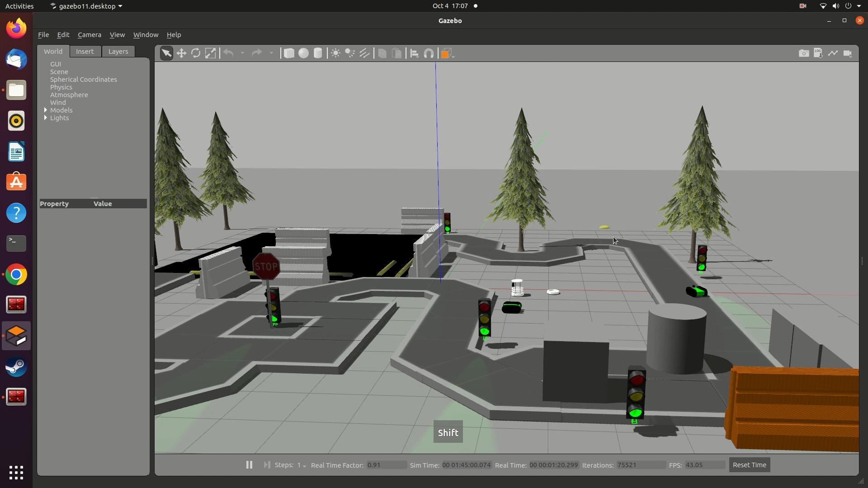The image size is (868, 488).
Task: Click the Real Time value field
Action: click(x=554, y=465)
